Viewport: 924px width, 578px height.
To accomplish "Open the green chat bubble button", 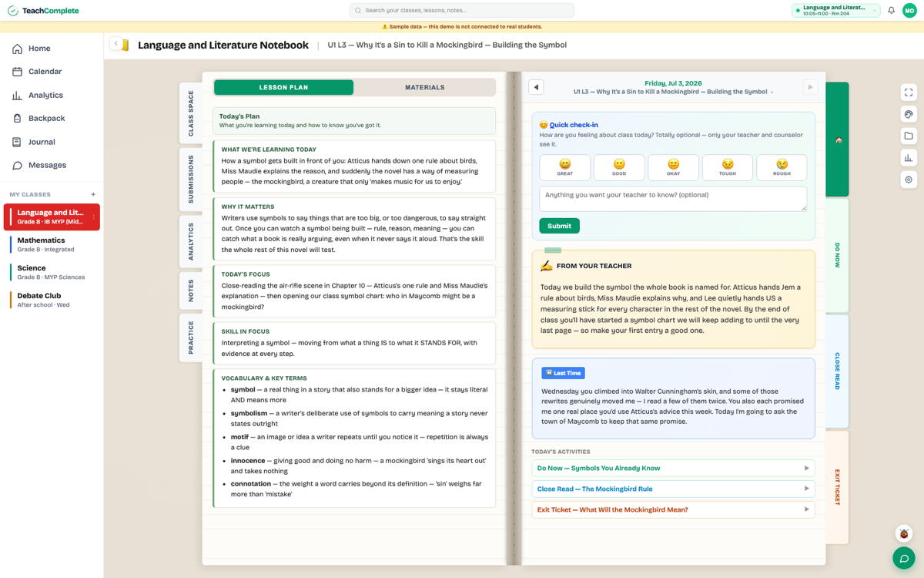I will 904,559.
